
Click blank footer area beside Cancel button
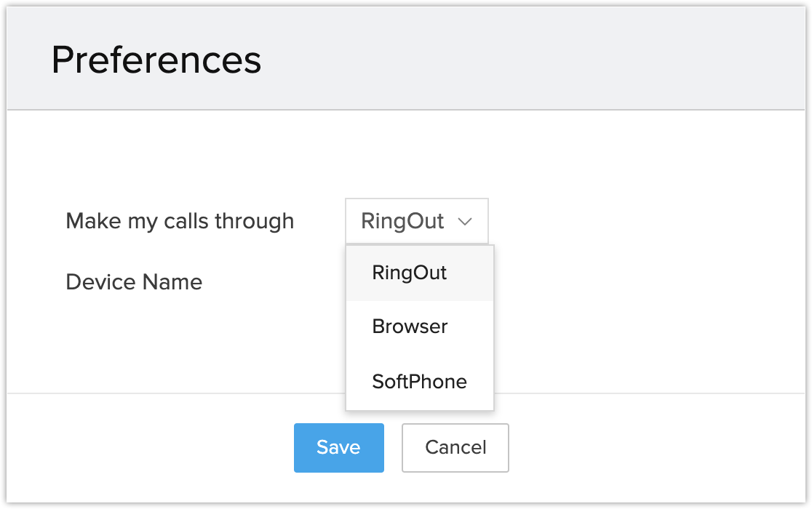[x=640, y=447]
